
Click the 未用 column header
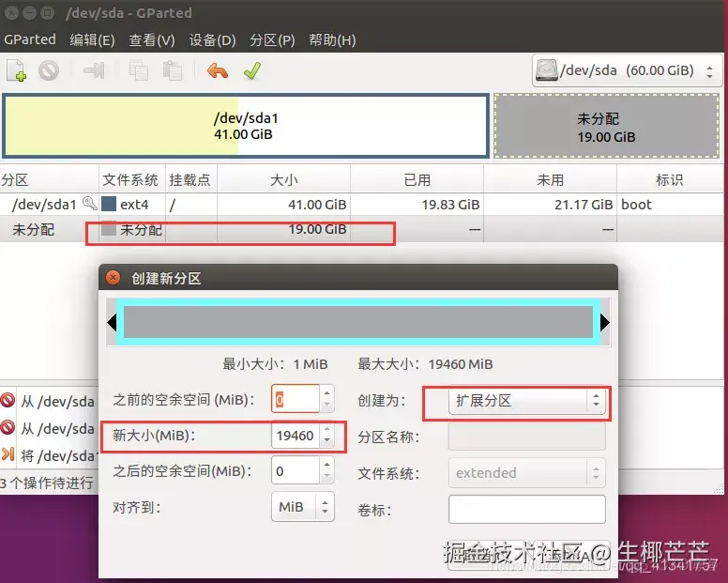pos(550,179)
